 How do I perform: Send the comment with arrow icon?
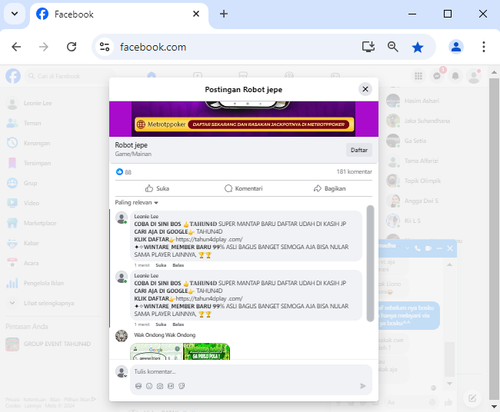pyautogui.click(x=363, y=386)
